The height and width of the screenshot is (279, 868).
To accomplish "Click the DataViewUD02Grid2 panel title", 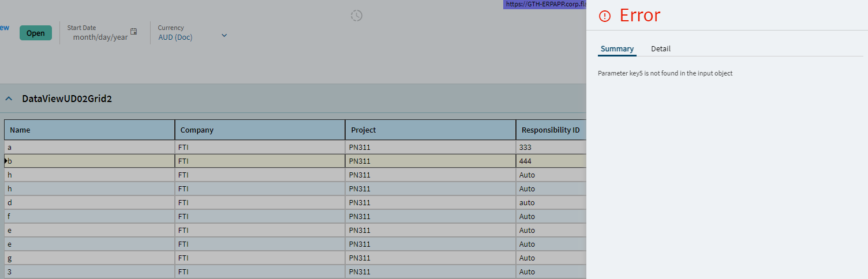I will 67,99.
